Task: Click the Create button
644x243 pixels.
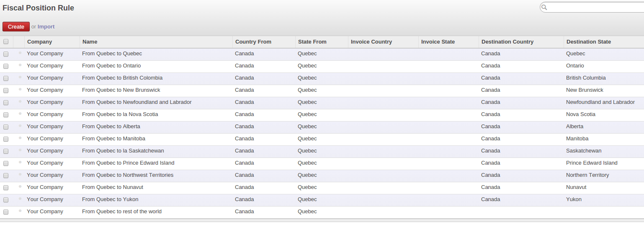Action: [16, 26]
